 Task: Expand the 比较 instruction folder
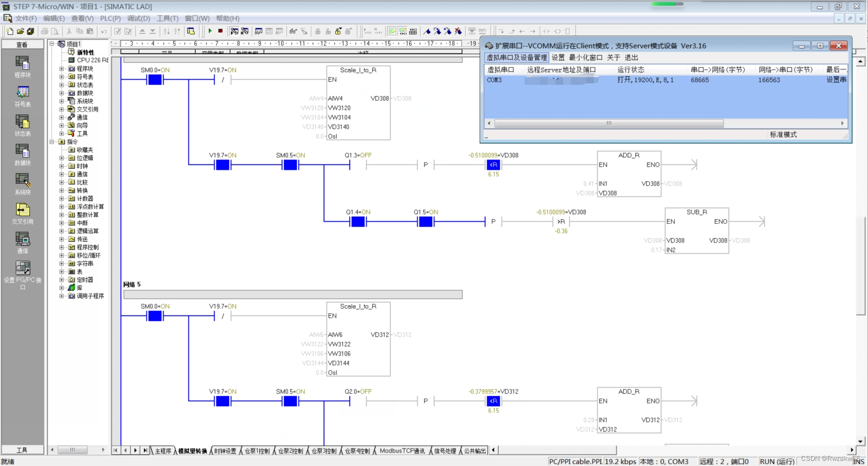62,182
